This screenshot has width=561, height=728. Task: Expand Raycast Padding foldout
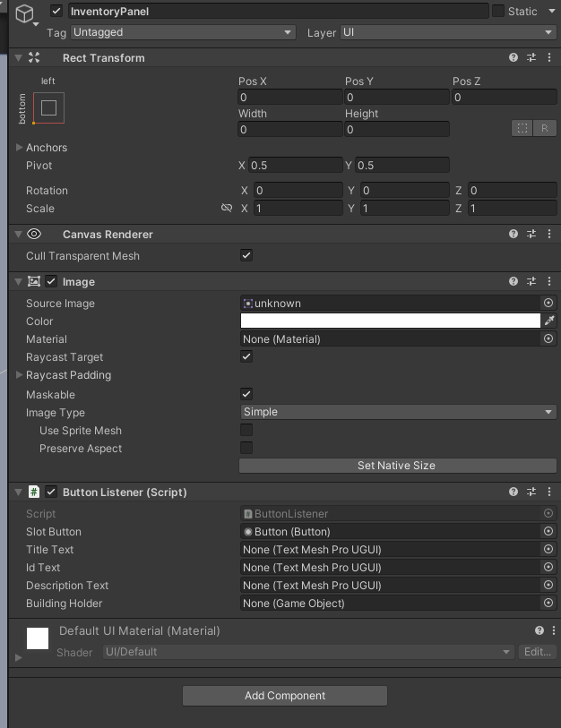[19, 374]
